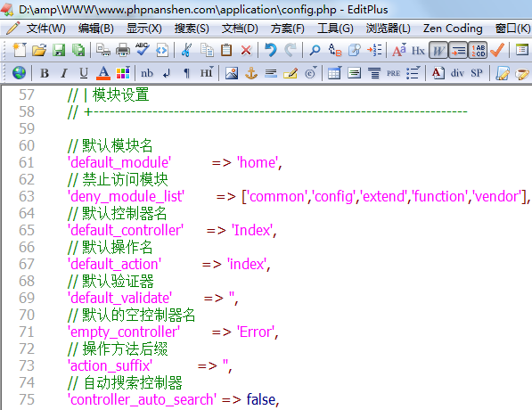Insert div tag
The height and width of the screenshot is (410, 532).
(457, 72)
